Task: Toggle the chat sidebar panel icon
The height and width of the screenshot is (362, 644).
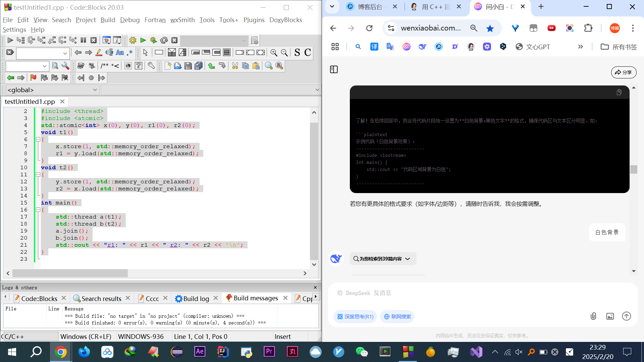Action: coord(334,69)
